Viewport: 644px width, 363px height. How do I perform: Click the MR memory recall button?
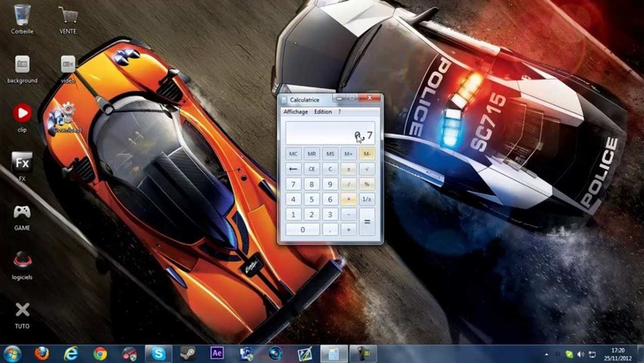[x=312, y=153]
